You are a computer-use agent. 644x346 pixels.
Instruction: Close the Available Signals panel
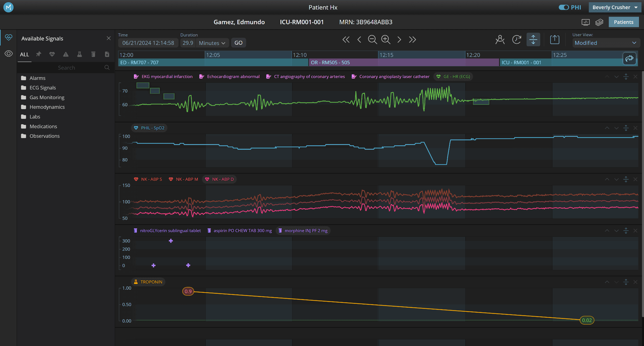point(108,38)
